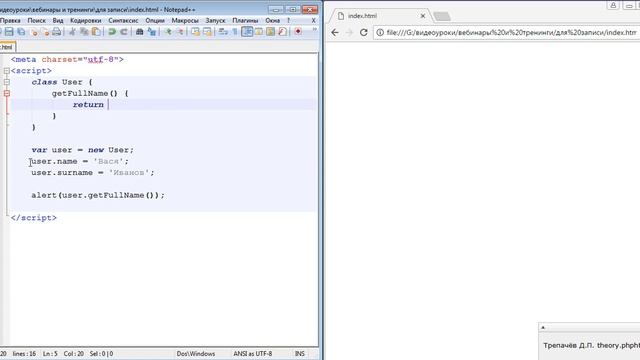640x360 pixels.
Task: Click the Трепачёв Д.П. theory.php download item
Action: [591, 345]
